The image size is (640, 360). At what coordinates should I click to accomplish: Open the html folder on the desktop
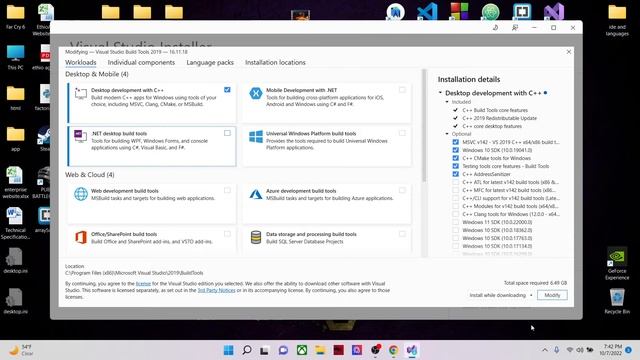coord(16,98)
